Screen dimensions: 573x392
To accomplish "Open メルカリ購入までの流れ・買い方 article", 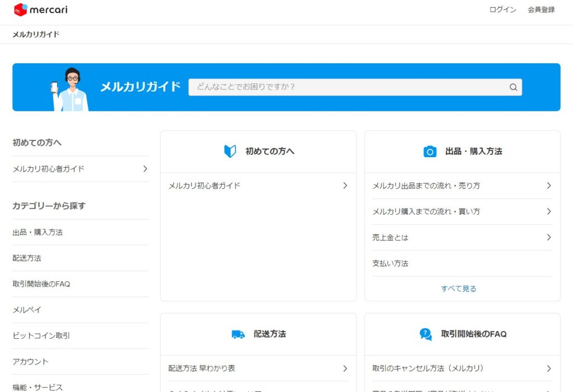I will pos(462,211).
